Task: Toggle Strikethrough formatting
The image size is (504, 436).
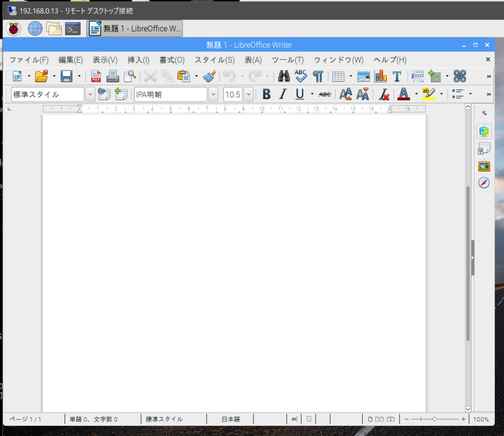Action: click(x=325, y=94)
